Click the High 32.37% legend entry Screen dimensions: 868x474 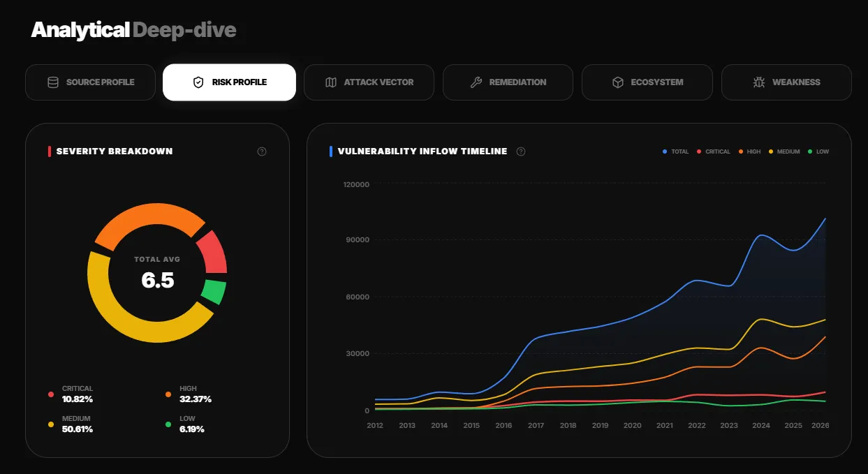coord(189,394)
